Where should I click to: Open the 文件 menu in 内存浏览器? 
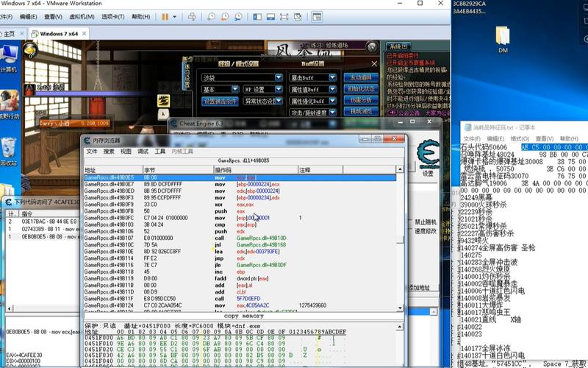[92, 152]
